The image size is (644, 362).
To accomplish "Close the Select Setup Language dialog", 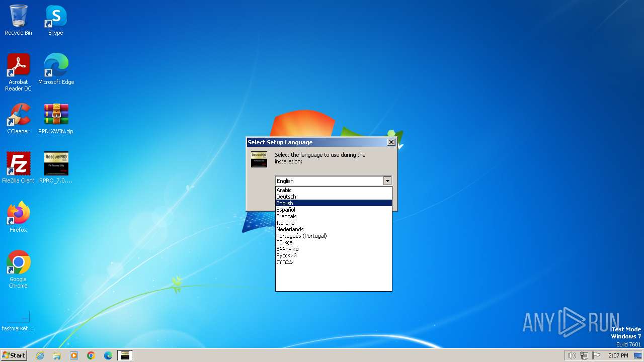I will coord(391,142).
